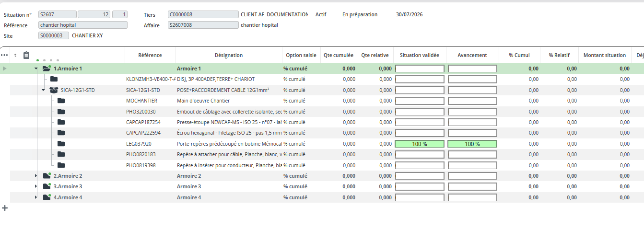This screenshot has width=644, height=229.
Task: Click the 'CLIENT AF DOCUMENTATION' tiers name
Action: coord(274,14)
